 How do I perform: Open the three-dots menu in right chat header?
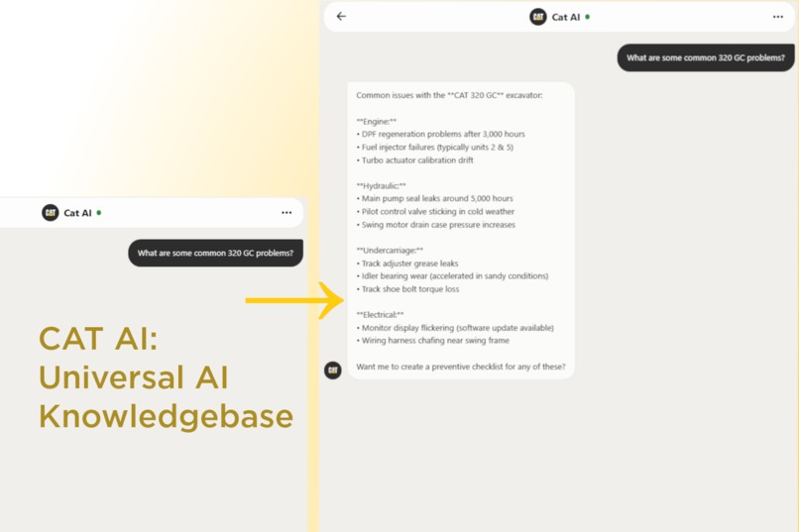tap(777, 17)
